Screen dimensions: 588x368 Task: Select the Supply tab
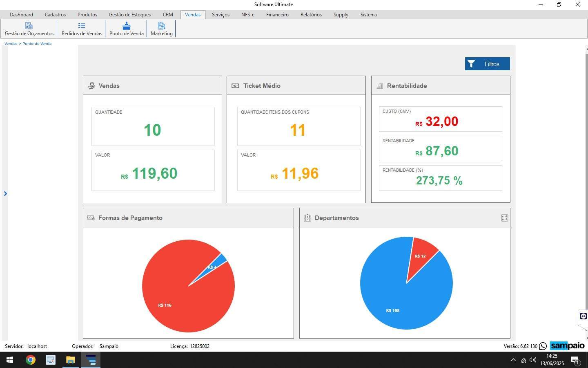click(x=341, y=15)
